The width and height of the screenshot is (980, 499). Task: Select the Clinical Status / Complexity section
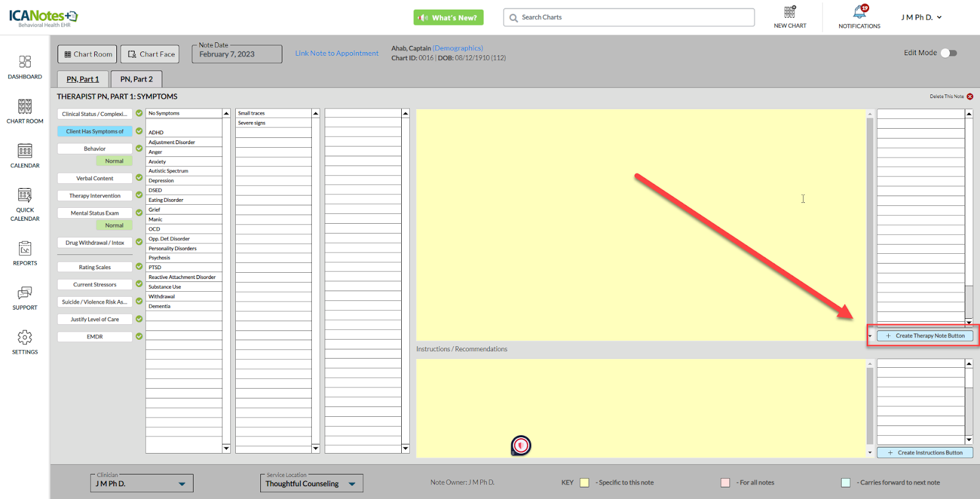point(95,114)
